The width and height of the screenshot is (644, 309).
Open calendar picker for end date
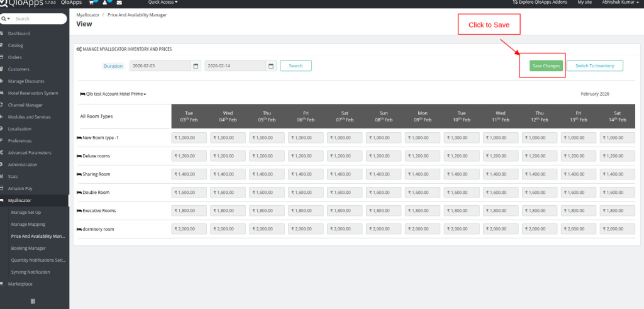[x=271, y=65]
